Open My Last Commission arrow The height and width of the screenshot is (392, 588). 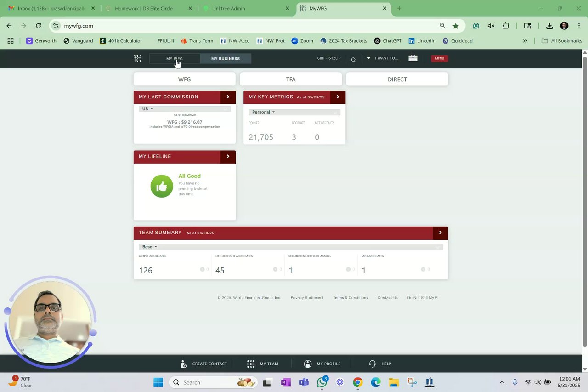[228, 97]
